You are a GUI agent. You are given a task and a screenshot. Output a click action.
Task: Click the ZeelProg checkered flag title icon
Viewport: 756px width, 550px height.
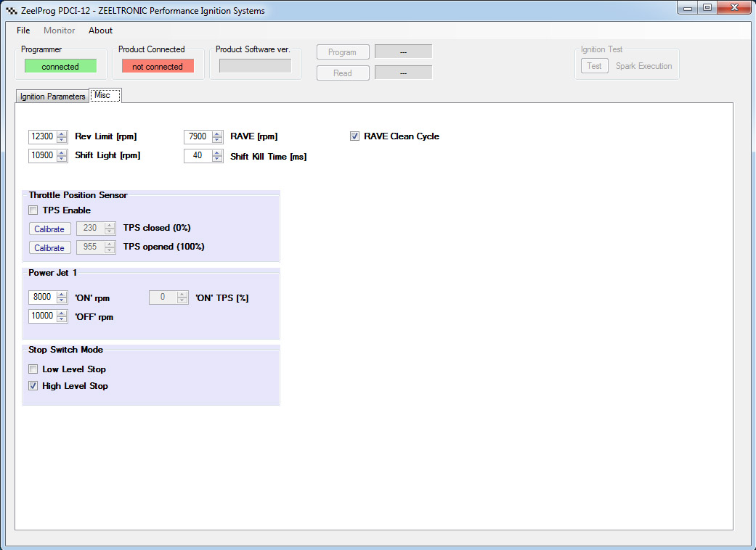[x=12, y=11]
